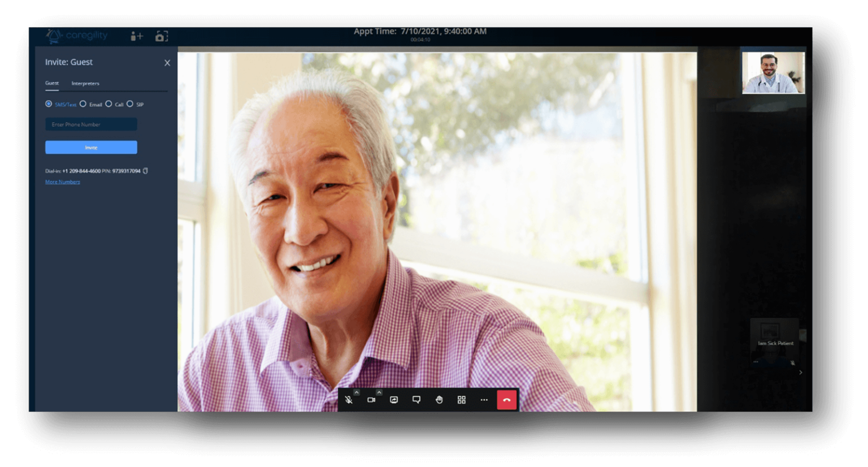Click the Invite button
The height and width of the screenshot is (467, 868).
coord(91,147)
